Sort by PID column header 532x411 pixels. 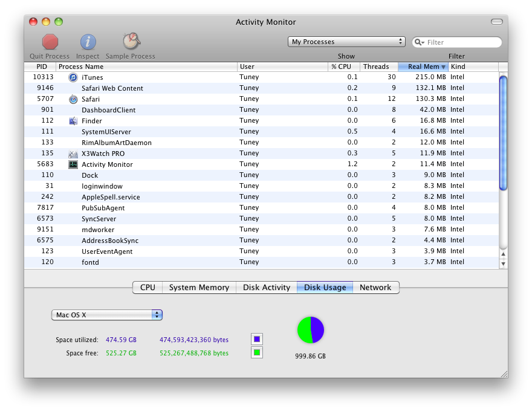(40, 67)
